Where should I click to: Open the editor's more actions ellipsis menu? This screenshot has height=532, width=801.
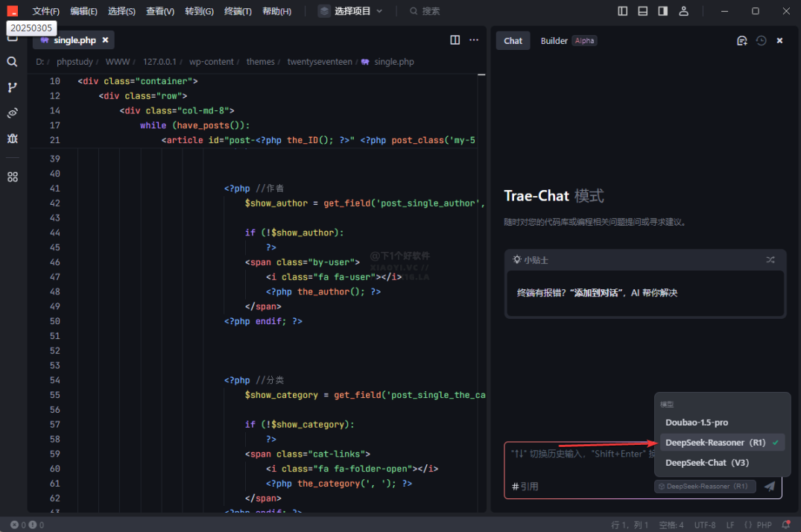pos(474,40)
